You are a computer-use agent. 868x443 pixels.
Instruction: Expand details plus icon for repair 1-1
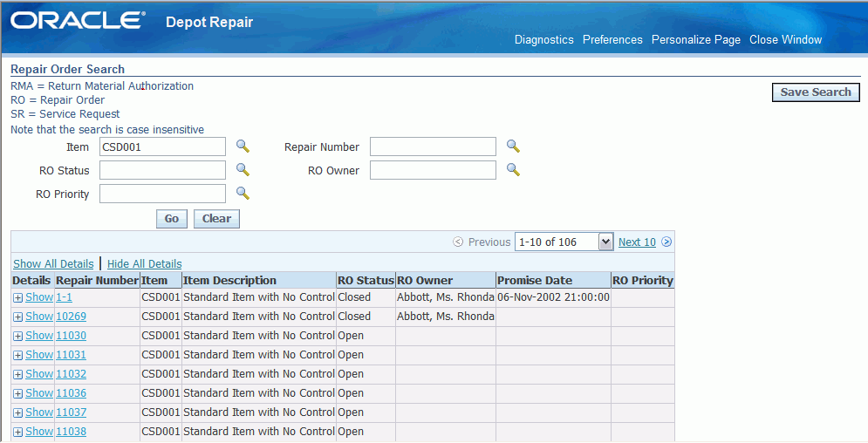point(17,298)
